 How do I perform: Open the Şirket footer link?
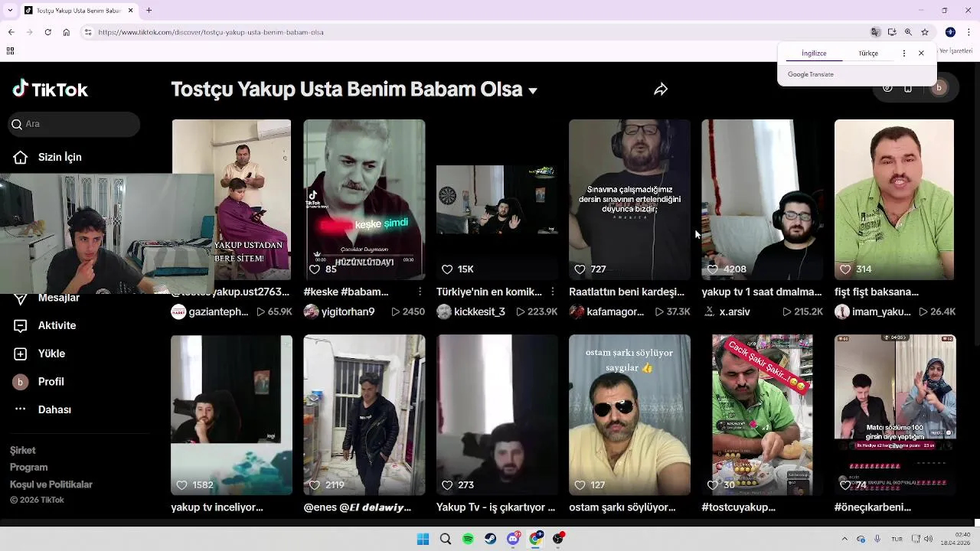tap(23, 451)
